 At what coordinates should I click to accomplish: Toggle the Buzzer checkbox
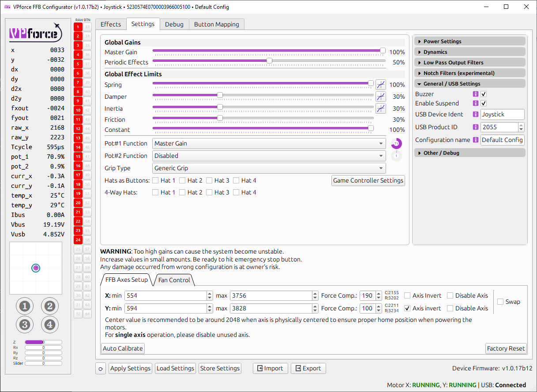click(x=484, y=94)
